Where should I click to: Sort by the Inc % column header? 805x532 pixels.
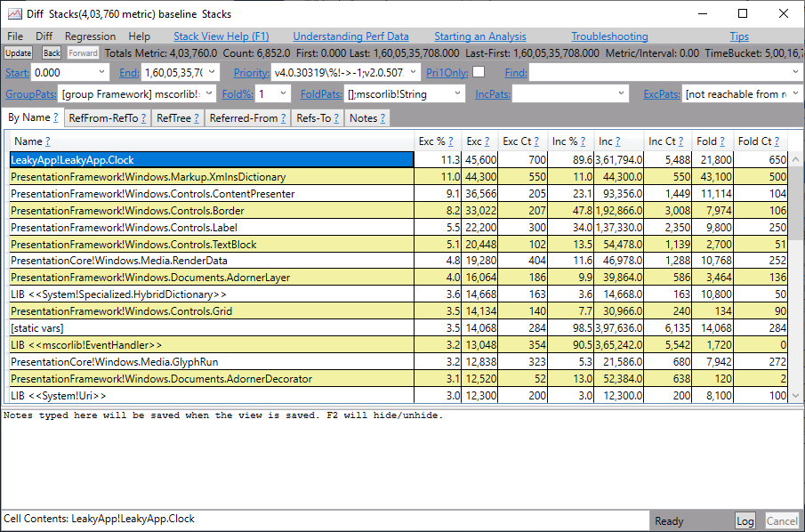tap(565, 141)
